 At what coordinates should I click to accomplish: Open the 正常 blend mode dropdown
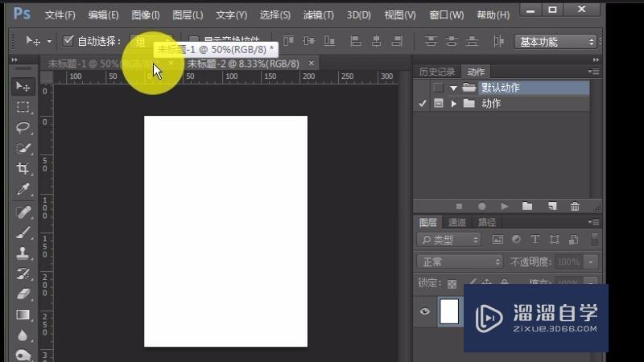[460, 261]
